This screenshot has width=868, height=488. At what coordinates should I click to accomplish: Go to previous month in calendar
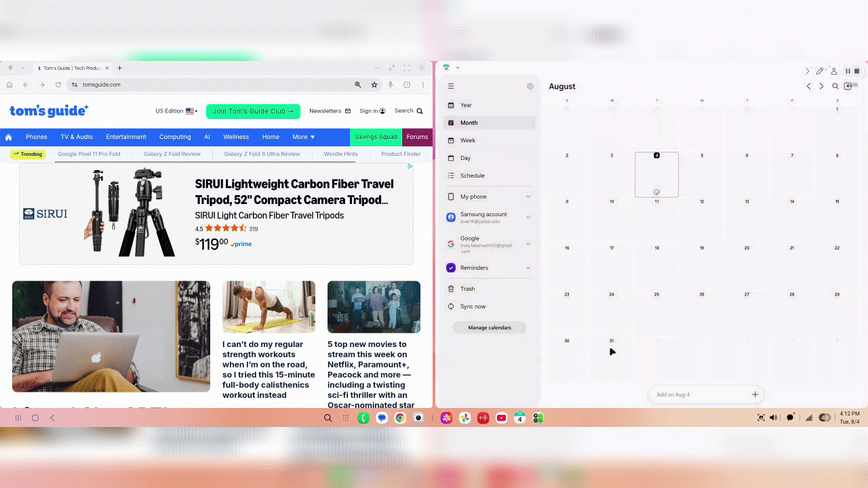point(809,86)
